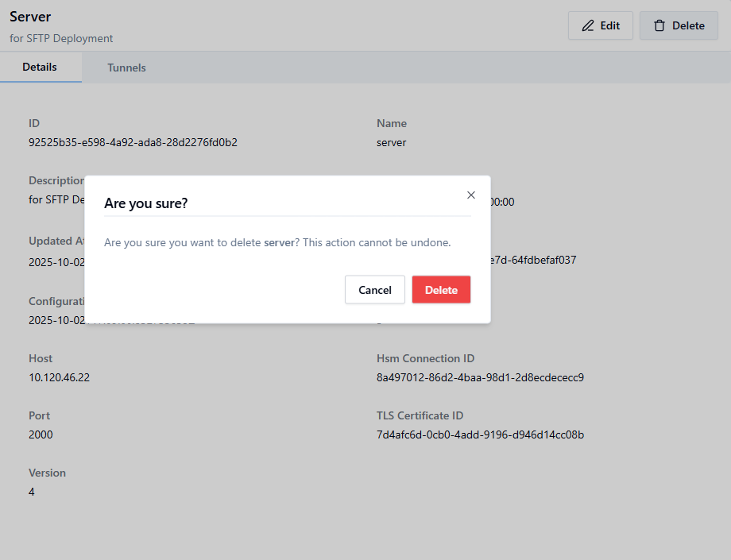
Task: Click the Port value 2000
Action: tap(37, 434)
